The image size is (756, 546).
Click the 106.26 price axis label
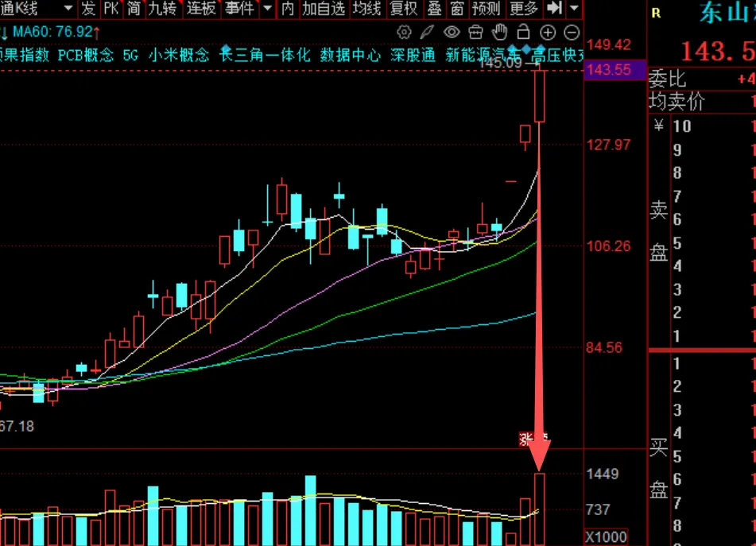click(608, 246)
